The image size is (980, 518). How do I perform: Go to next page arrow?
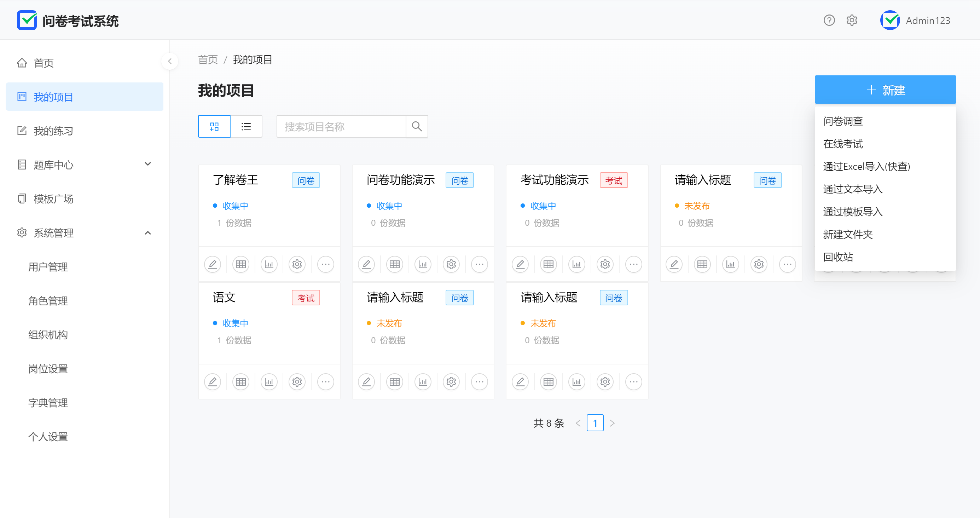[612, 423]
